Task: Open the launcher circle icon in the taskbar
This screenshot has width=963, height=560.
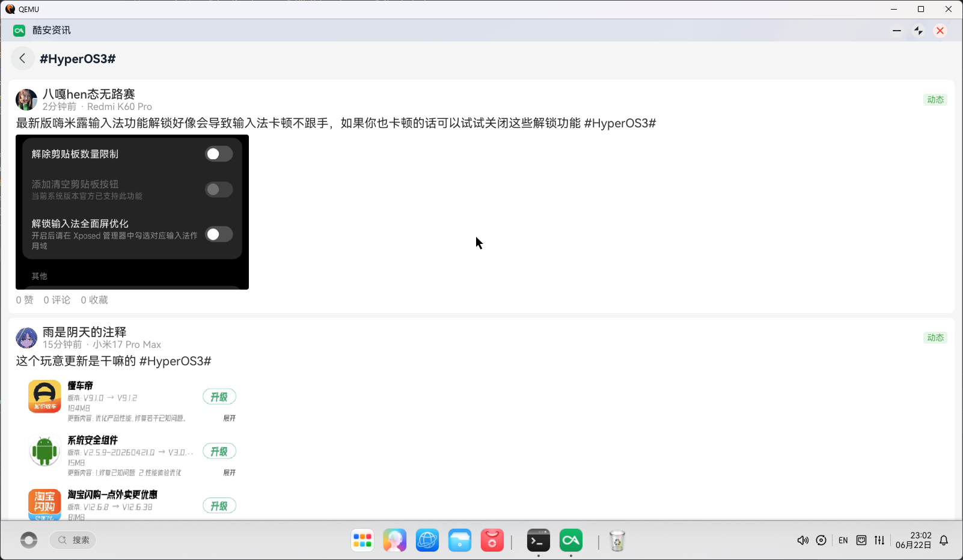Action: pyautogui.click(x=29, y=540)
